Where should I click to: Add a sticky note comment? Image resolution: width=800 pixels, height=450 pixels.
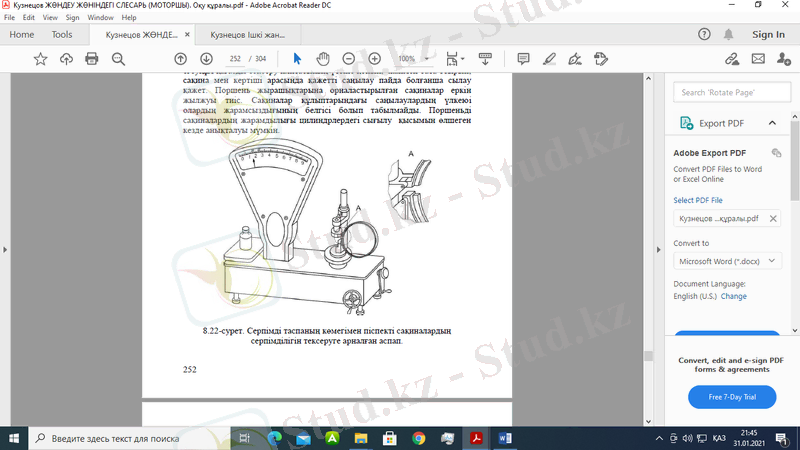pos(523,59)
